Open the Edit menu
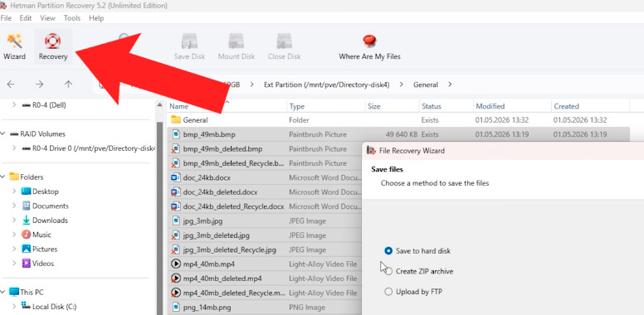Viewport: 644px width, 315px height. 26,18
